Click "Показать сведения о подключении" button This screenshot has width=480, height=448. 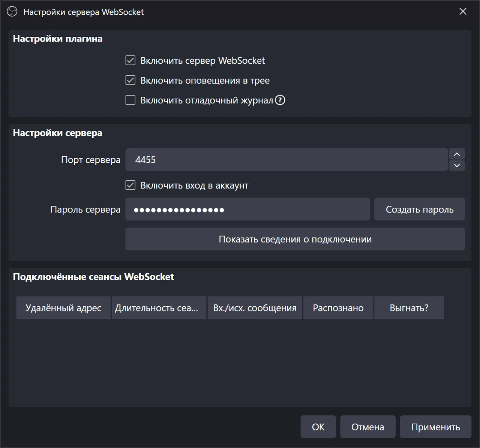pos(295,239)
